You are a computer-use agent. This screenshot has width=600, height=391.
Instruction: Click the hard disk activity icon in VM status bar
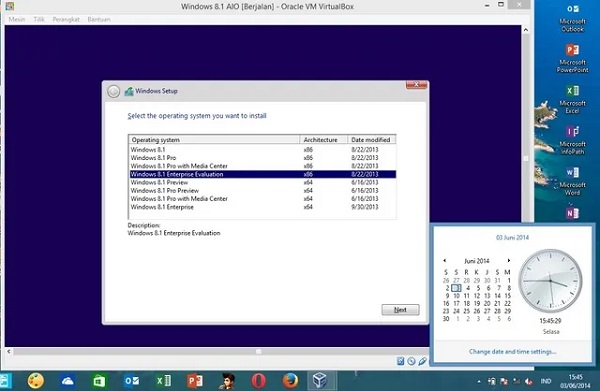click(x=400, y=361)
